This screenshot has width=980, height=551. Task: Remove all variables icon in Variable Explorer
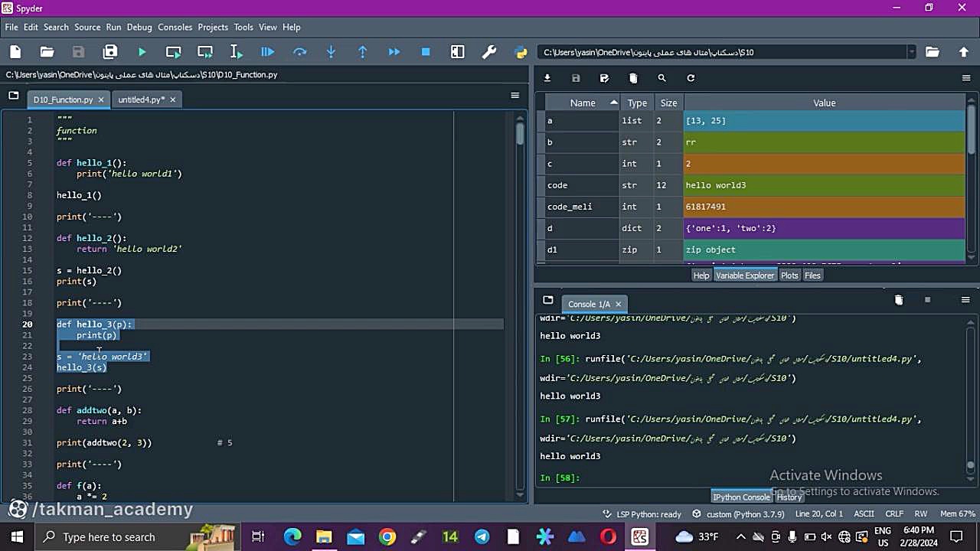[x=633, y=78]
